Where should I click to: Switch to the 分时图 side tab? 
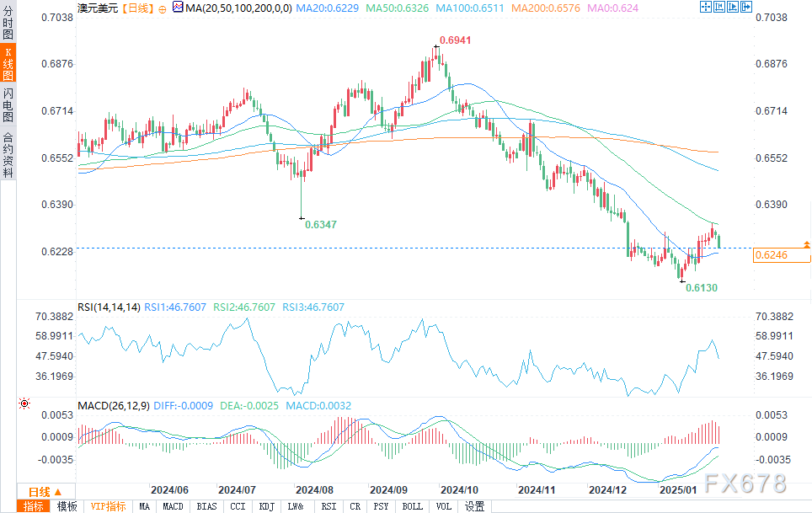pyautogui.click(x=8, y=24)
